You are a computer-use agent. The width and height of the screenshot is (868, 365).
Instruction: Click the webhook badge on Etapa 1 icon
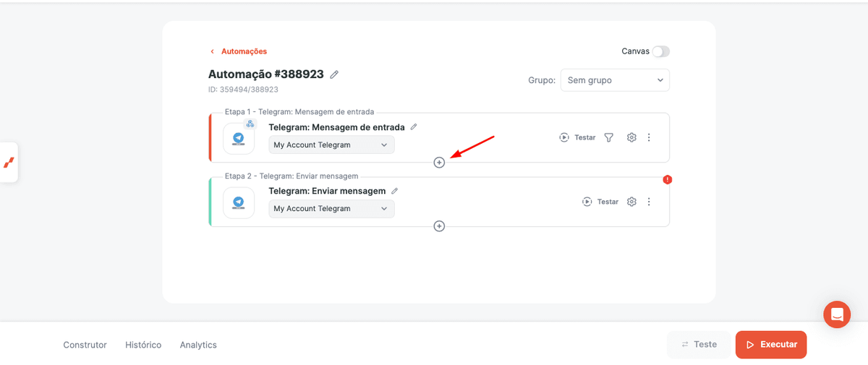pyautogui.click(x=250, y=124)
